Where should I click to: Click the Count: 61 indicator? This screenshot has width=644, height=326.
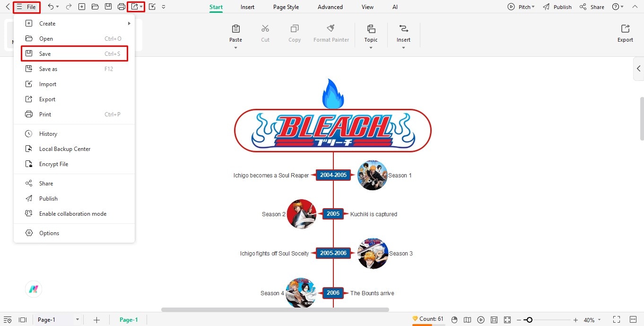(428, 319)
